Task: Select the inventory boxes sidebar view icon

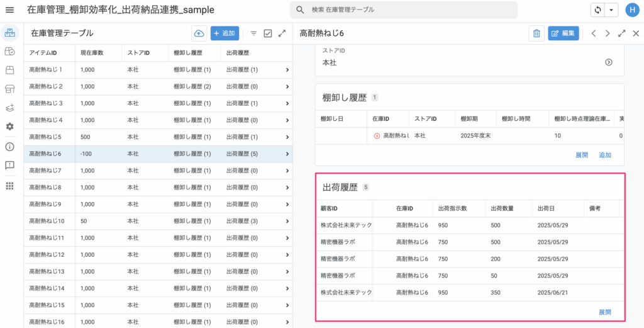Action: coord(10,33)
